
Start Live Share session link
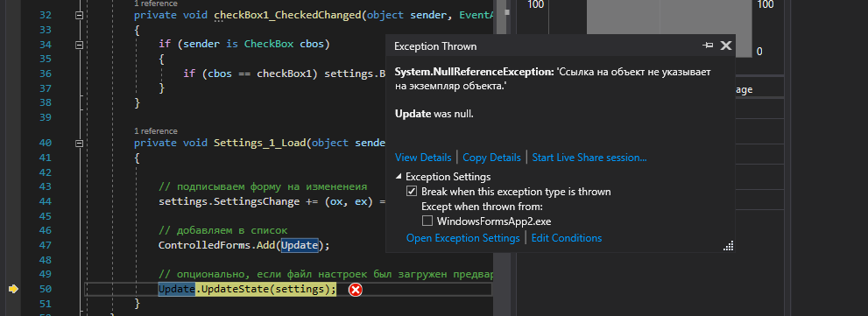click(x=589, y=158)
